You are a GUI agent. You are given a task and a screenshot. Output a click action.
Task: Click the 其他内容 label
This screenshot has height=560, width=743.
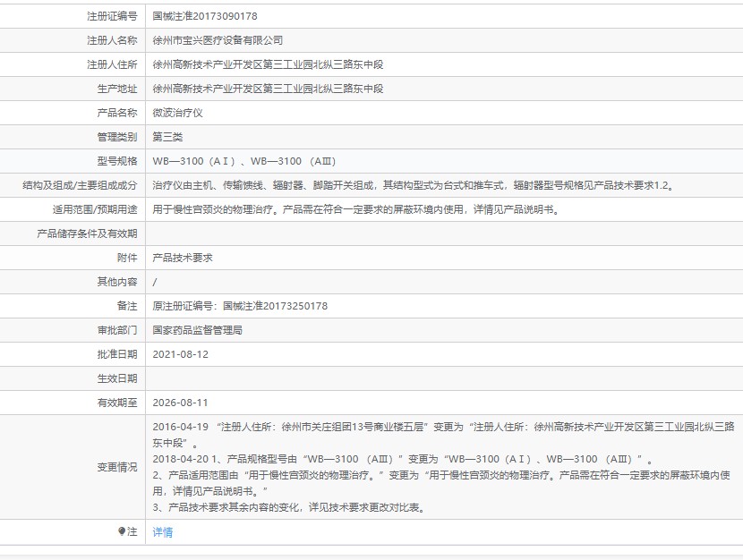click(117, 282)
